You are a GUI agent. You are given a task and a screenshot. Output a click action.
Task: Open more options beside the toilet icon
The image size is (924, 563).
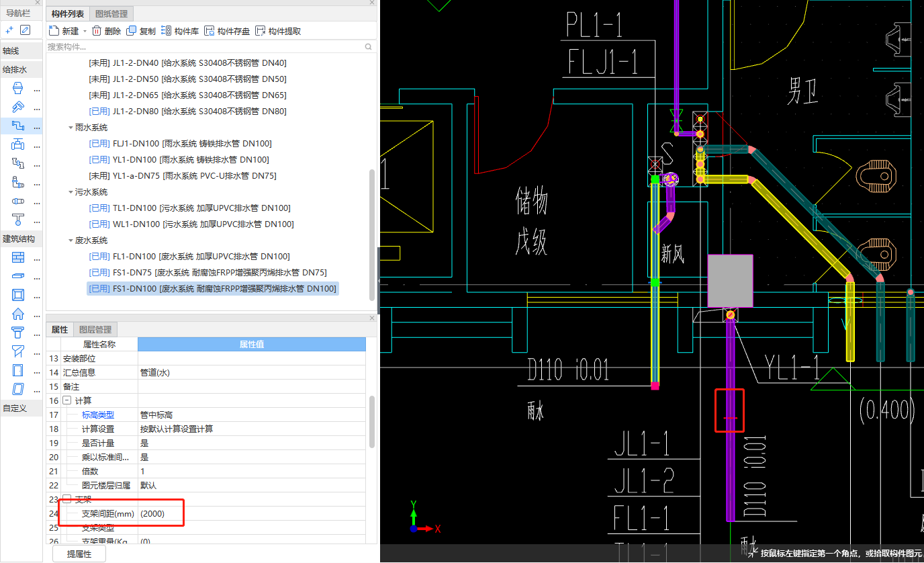pos(37,89)
